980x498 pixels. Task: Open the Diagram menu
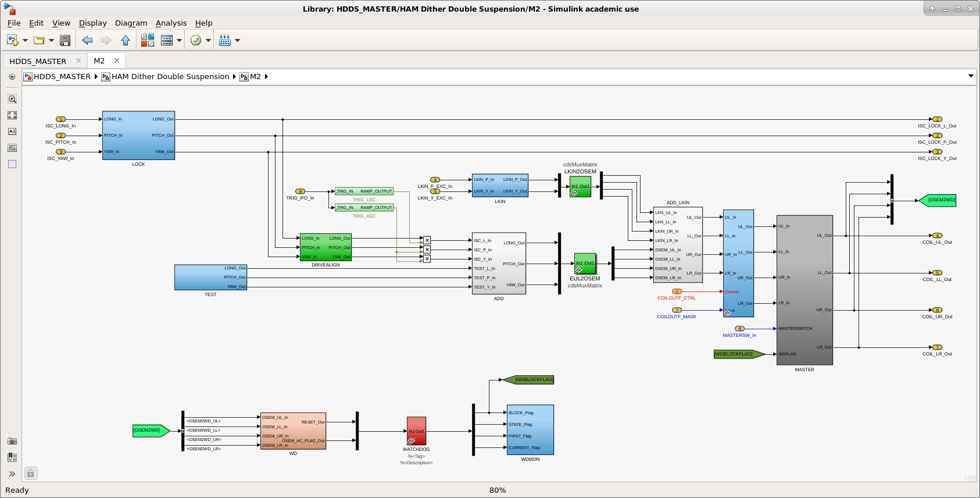pyautogui.click(x=131, y=23)
